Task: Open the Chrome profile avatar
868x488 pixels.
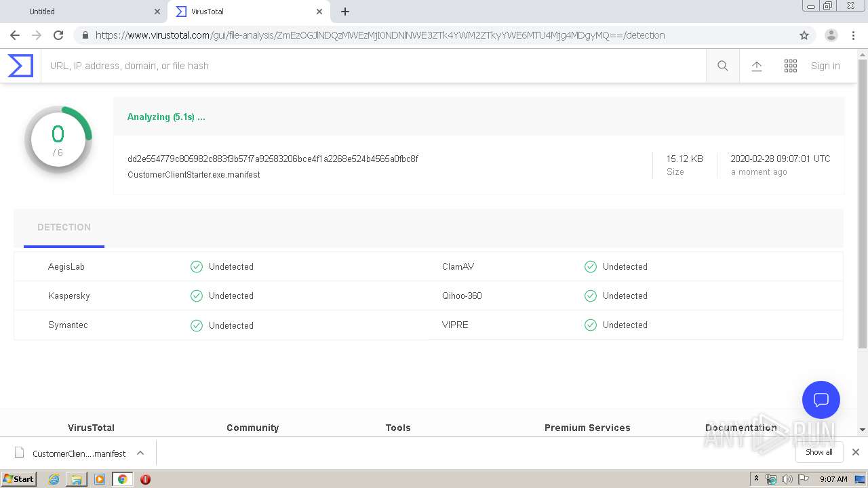Action: (x=831, y=35)
